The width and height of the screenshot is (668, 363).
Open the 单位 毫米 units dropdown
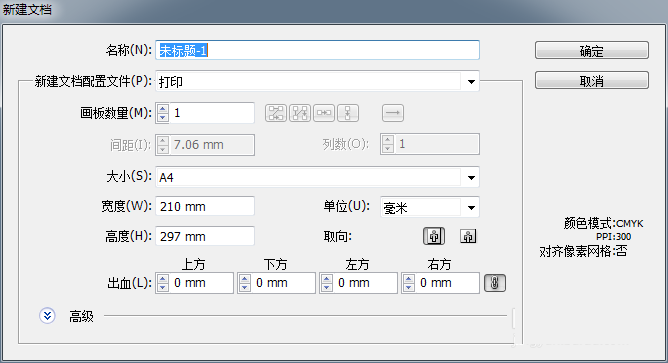pos(471,207)
